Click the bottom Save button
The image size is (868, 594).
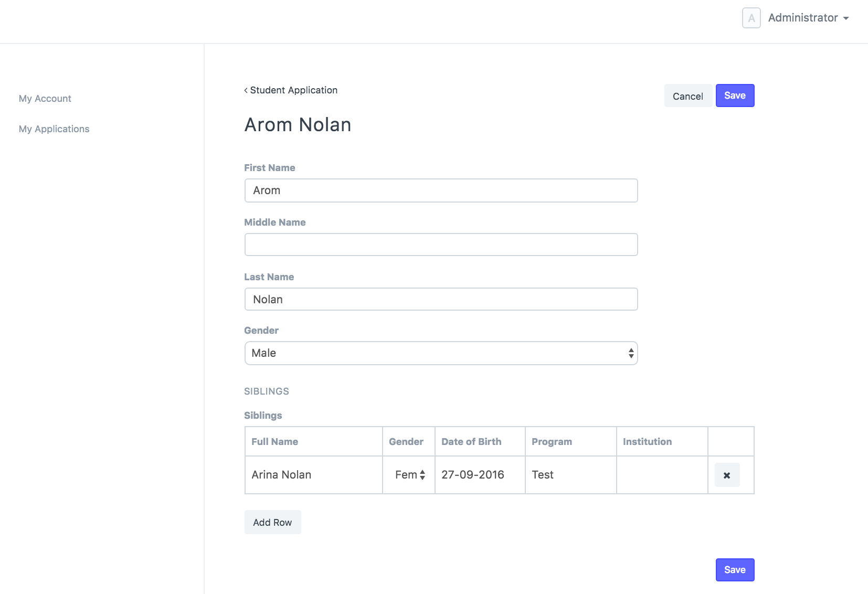point(735,569)
